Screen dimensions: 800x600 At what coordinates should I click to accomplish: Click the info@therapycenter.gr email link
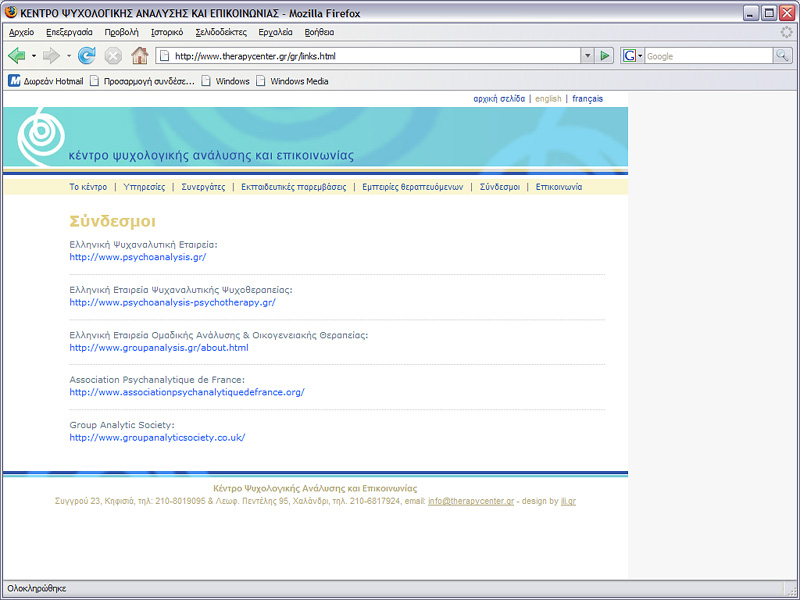[x=471, y=502]
